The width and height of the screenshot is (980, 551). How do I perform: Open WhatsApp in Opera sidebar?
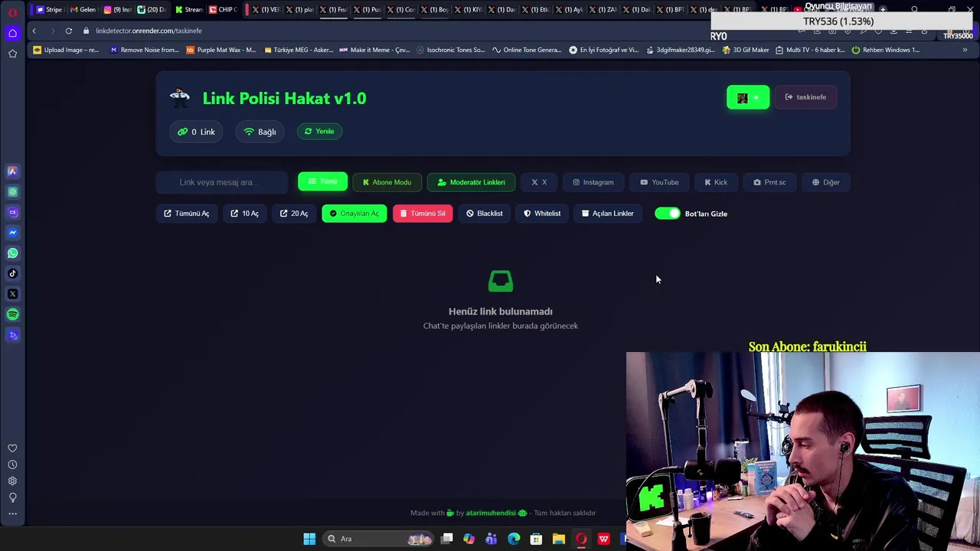click(12, 253)
